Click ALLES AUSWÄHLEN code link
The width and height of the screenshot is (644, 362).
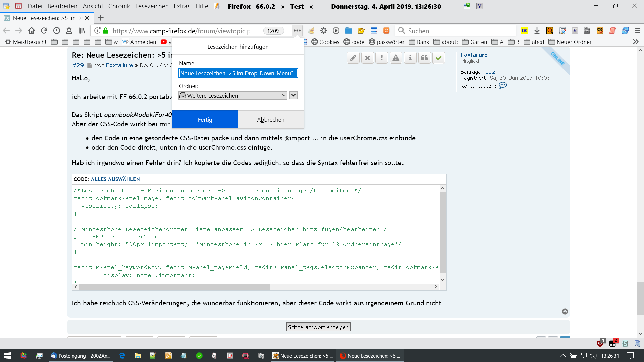(115, 179)
